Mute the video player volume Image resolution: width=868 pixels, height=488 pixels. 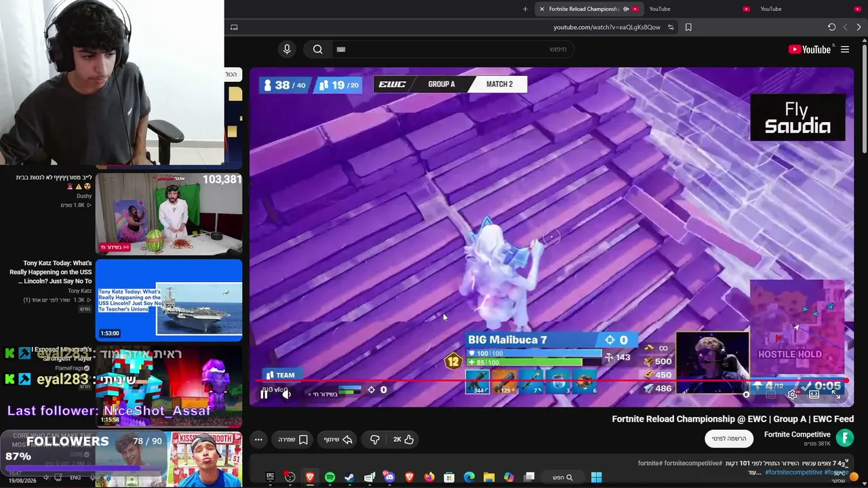286,394
